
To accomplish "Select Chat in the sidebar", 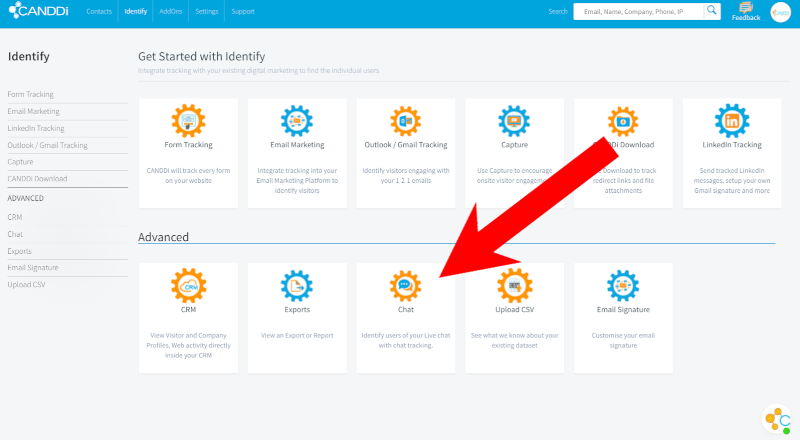I will (x=15, y=234).
